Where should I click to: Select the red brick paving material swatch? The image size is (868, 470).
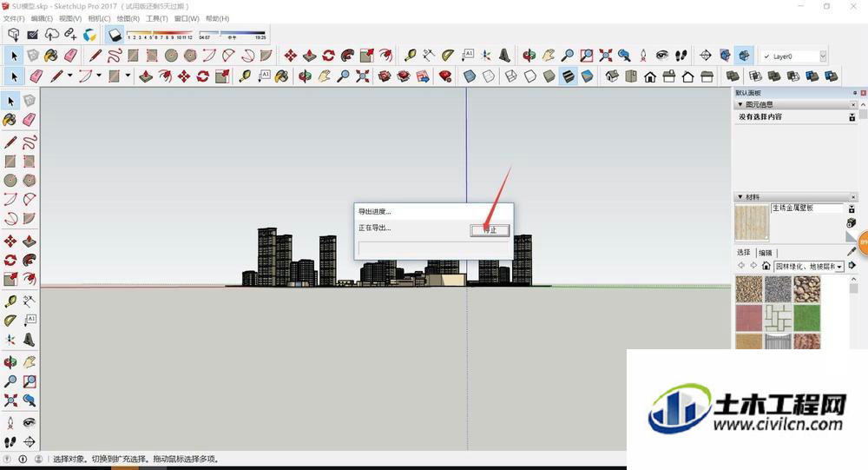point(750,317)
